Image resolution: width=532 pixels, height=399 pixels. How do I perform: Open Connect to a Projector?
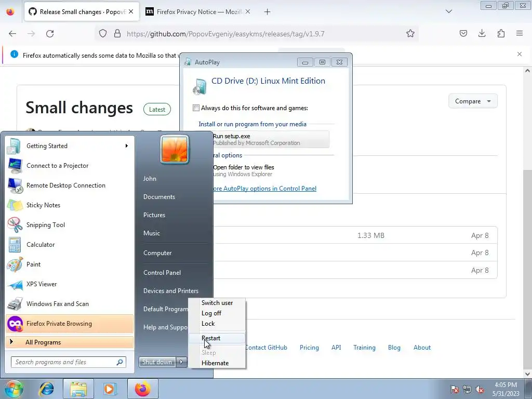pos(70,166)
